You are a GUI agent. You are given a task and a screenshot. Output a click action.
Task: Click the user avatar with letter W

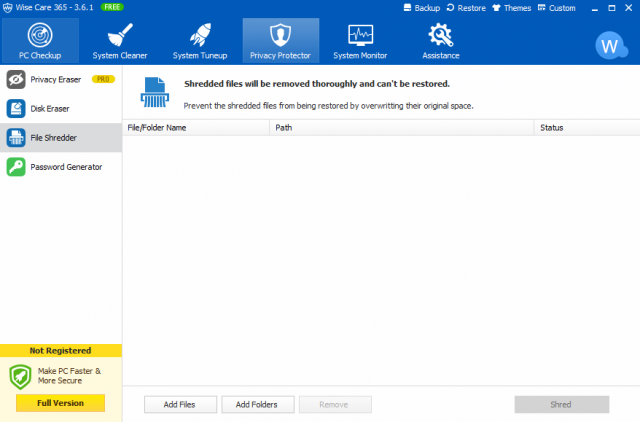611,46
